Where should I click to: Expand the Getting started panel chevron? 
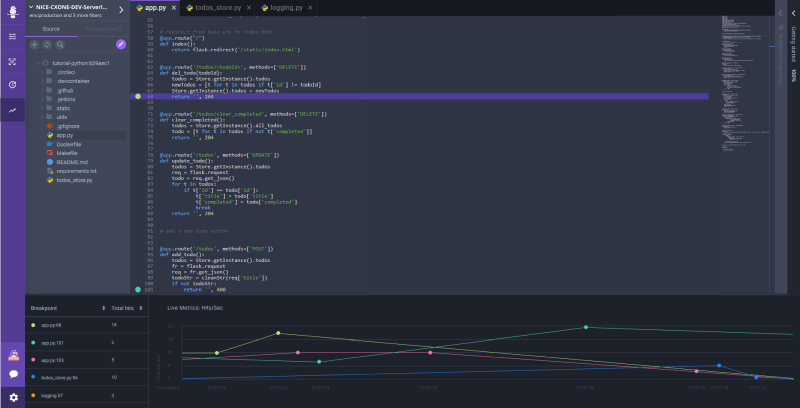coord(793,13)
